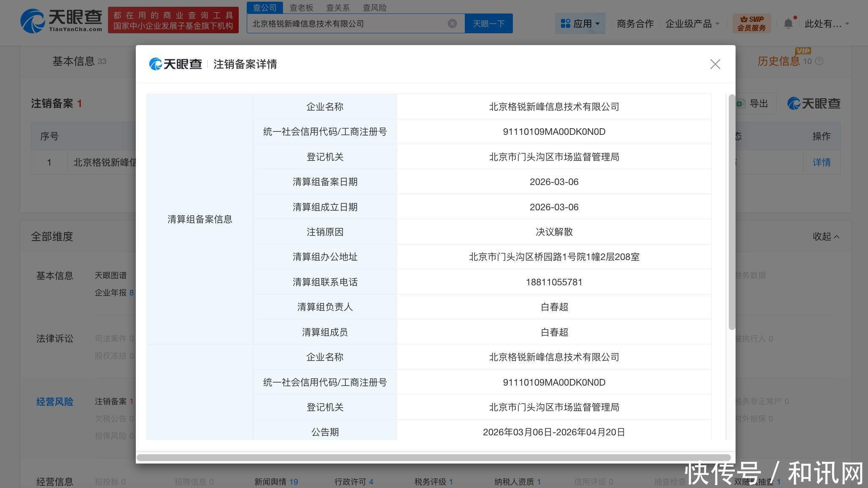This screenshot has width=868, height=488.
Task: Click the 应用 grid icon
Action: [x=565, y=24]
